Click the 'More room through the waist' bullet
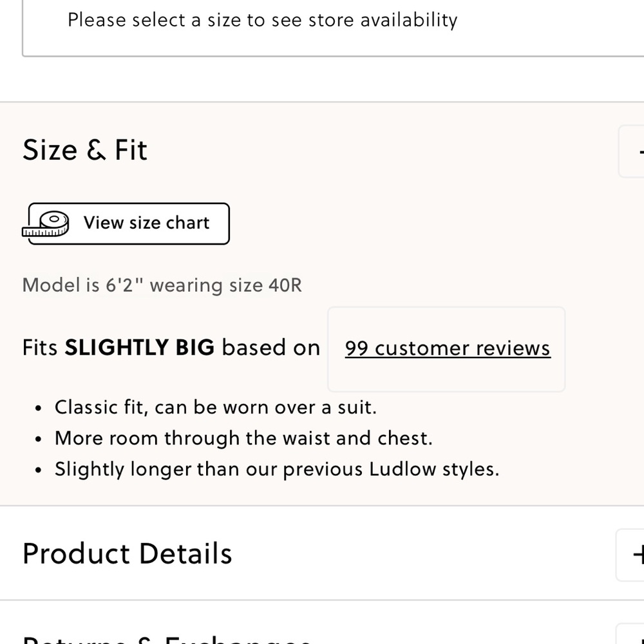The height and width of the screenshot is (644, 644). pos(243,438)
